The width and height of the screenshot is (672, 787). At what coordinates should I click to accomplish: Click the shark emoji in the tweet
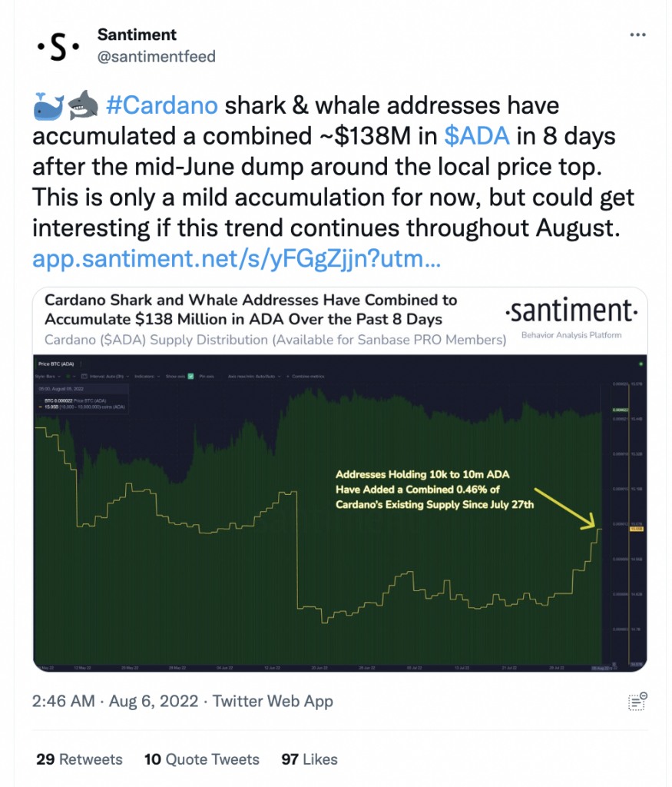pyautogui.click(x=83, y=105)
